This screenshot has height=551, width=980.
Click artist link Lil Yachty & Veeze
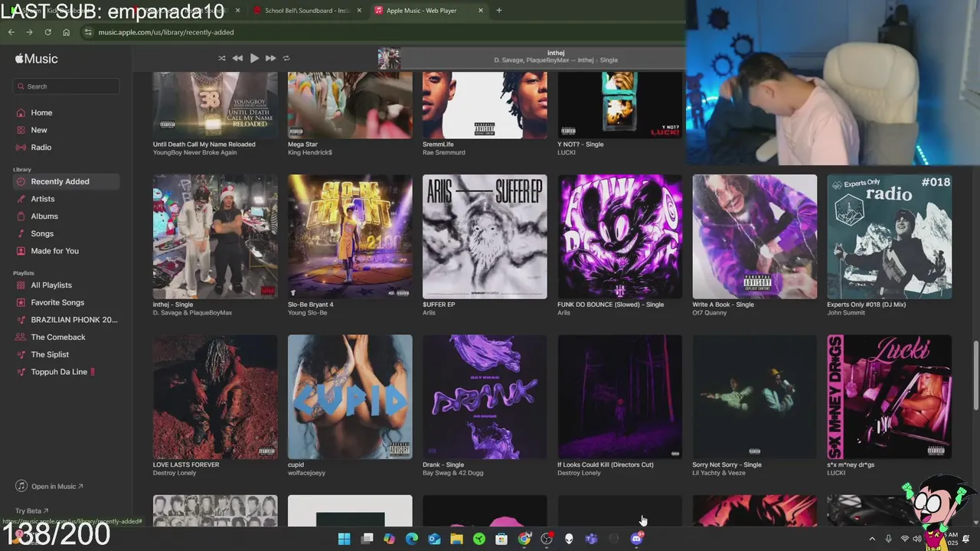[x=718, y=473]
